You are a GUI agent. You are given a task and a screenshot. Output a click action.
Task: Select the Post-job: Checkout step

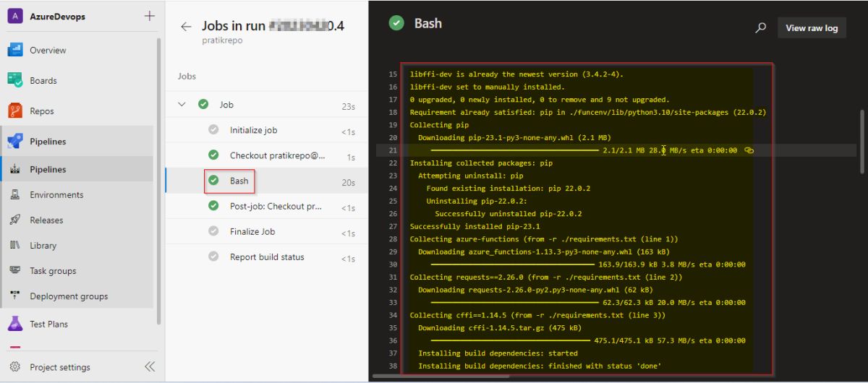[267, 206]
